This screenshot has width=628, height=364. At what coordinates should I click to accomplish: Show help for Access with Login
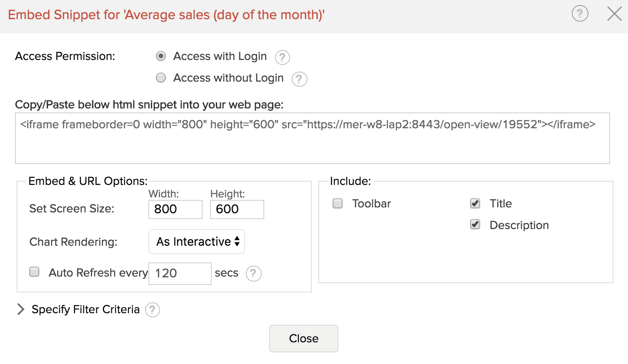(x=283, y=57)
